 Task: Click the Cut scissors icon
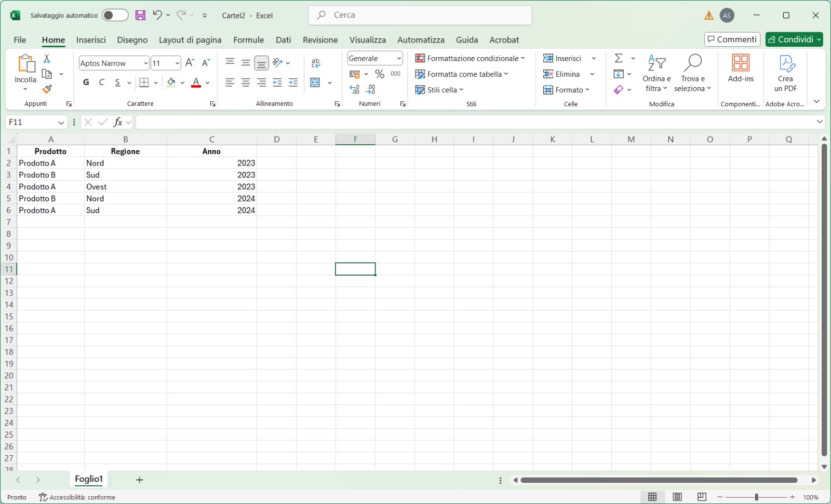(x=47, y=59)
